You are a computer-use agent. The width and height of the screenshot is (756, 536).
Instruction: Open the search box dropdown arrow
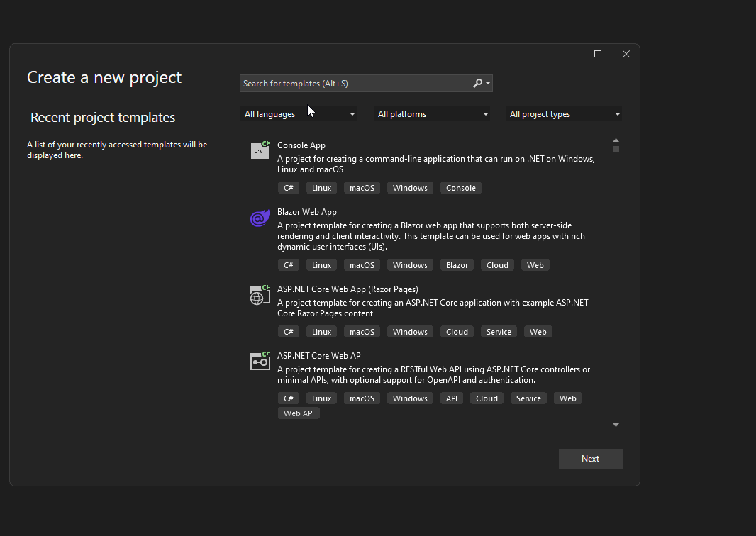pyautogui.click(x=489, y=83)
